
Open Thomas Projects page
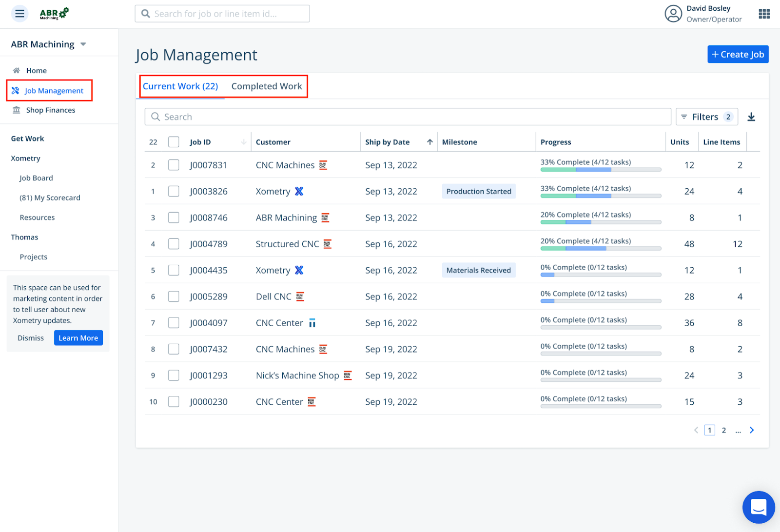tap(33, 257)
